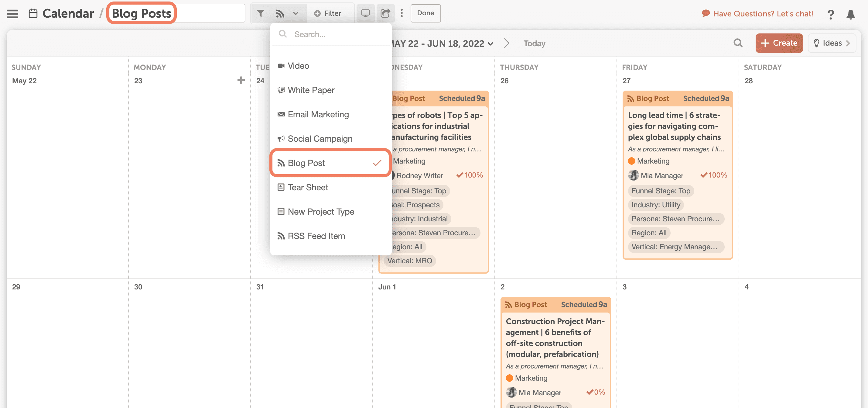Viewport: 868px width, 408px height.
Task: Click the funnel filter icon in toolbar
Action: pyautogui.click(x=260, y=13)
